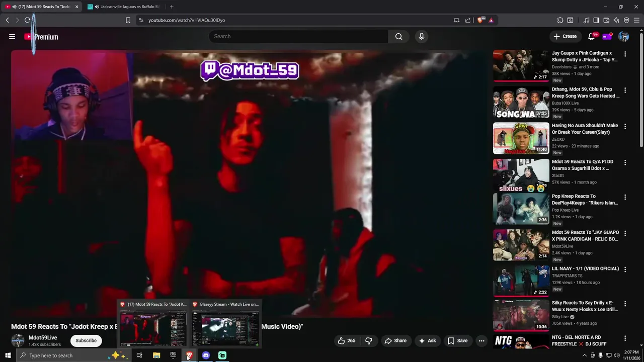Open options for Mdot 59 Reacts To Q/A video

click(x=625, y=162)
